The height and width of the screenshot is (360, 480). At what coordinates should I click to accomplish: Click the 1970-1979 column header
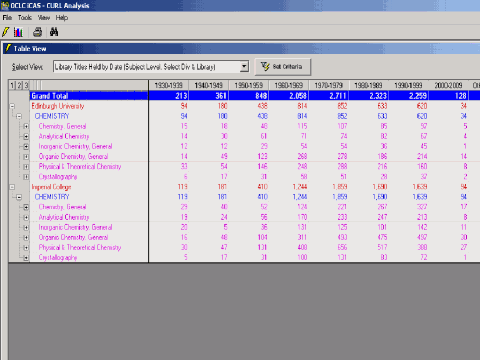click(x=329, y=85)
